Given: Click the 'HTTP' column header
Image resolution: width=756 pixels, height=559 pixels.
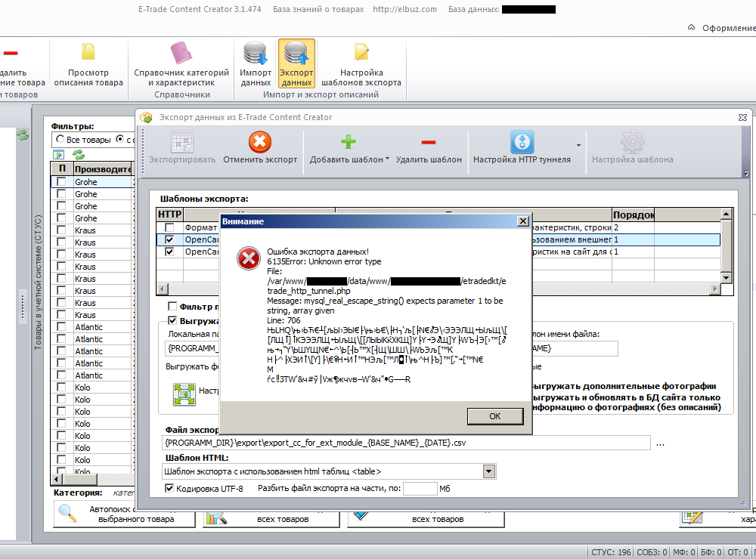Looking at the screenshot, I should tap(169, 215).
